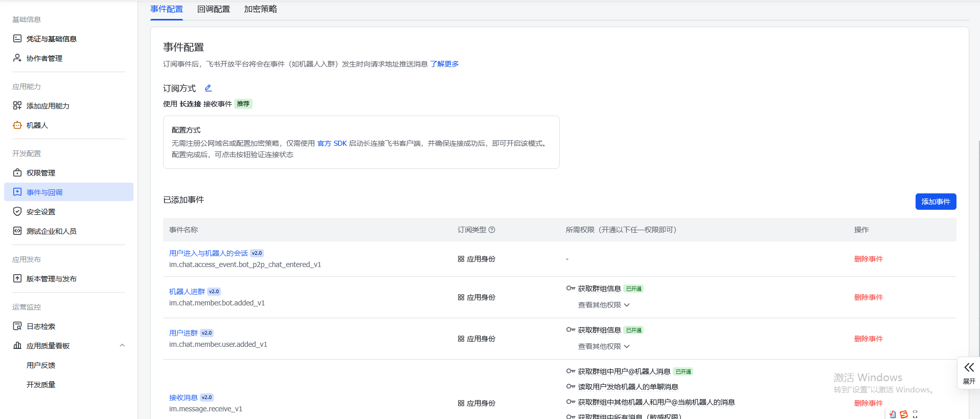
Task: Click text im.chat.member.bot.added_v1
Action: pyautogui.click(x=217, y=303)
